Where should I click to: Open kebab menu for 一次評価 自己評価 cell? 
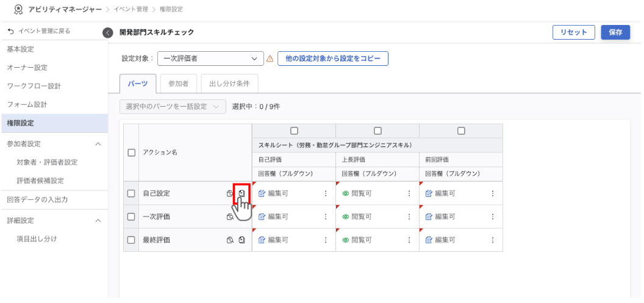326,217
